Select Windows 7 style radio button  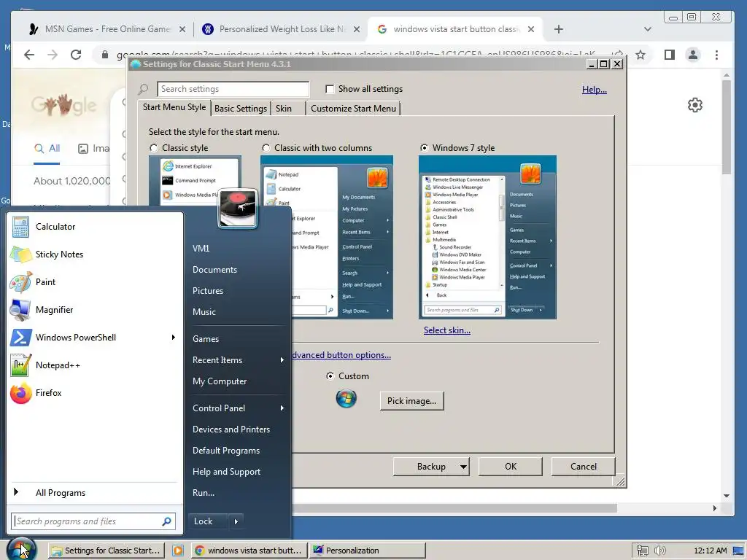tap(424, 148)
